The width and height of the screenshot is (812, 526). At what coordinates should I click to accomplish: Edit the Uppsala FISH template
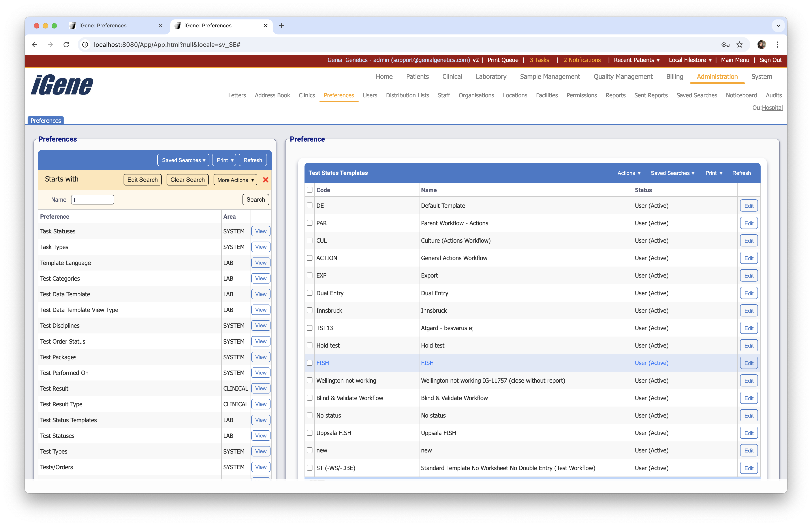click(x=748, y=433)
